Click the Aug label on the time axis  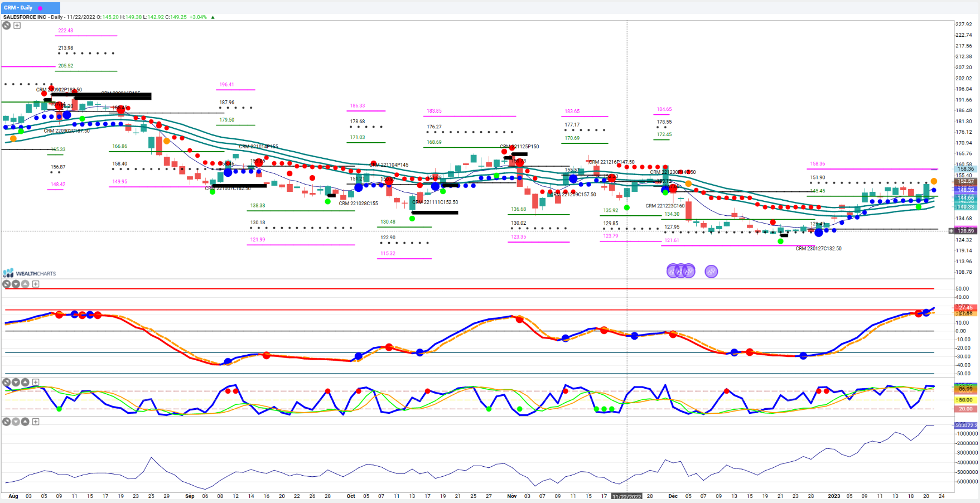pos(13,496)
